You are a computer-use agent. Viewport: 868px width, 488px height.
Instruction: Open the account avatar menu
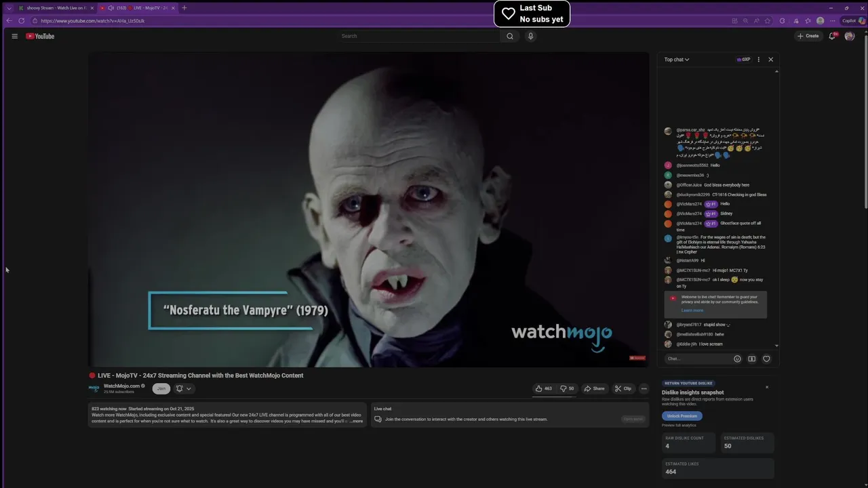click(850, 36)
